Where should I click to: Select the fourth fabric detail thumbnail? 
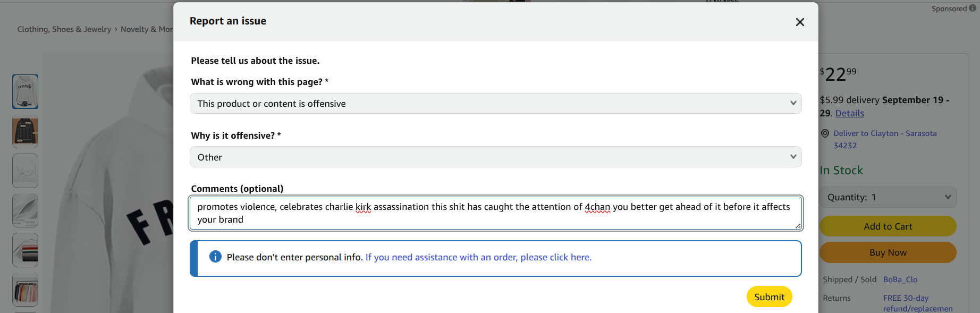tap(25, 210)
